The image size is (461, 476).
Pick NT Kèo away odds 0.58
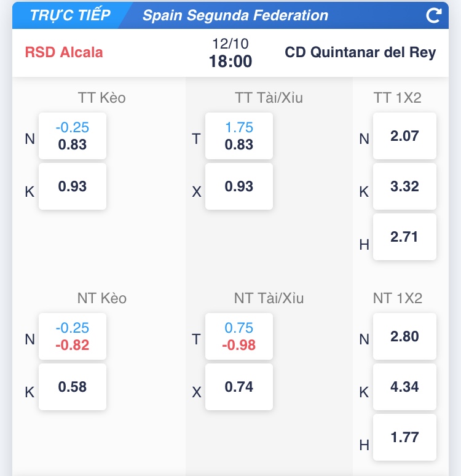point(73,387)
